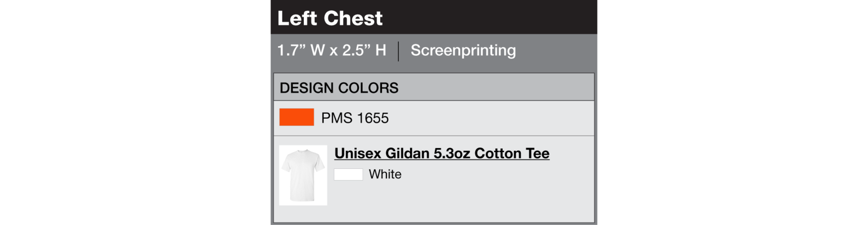This screenshot has width=868, height=225.
Task: Open the Unisex Gildan 5.3oz Cotton Tee link
Action: 442,153
